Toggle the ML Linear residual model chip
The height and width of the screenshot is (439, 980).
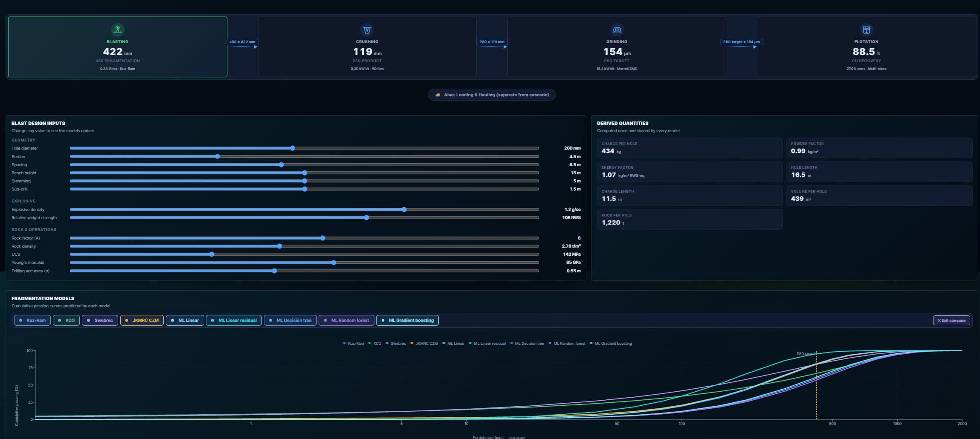[234, 321]
